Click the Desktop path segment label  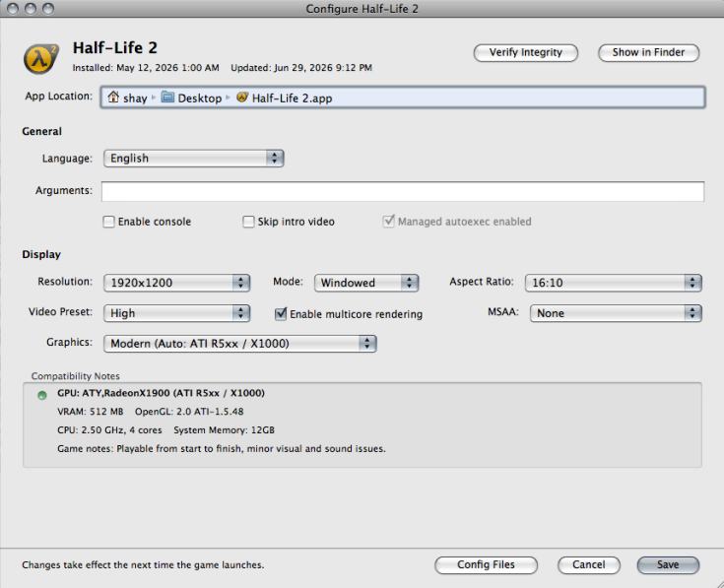pos(199,98)
